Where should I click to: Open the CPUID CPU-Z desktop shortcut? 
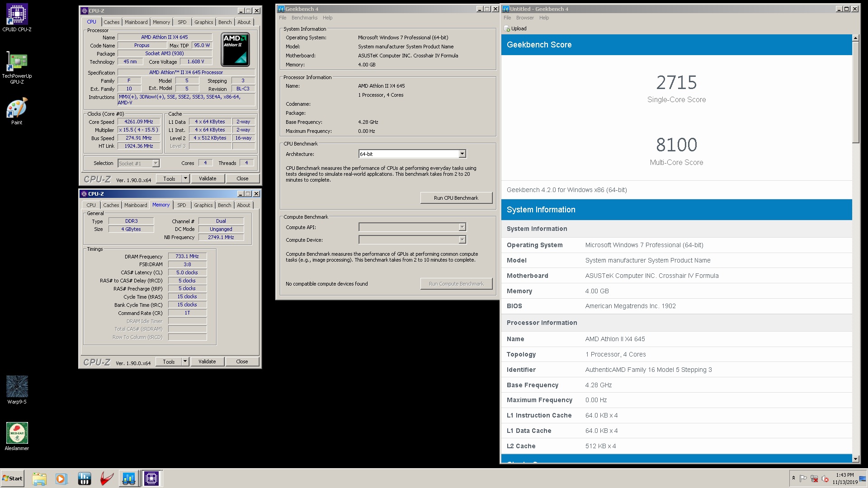click(x=17, y=18)
